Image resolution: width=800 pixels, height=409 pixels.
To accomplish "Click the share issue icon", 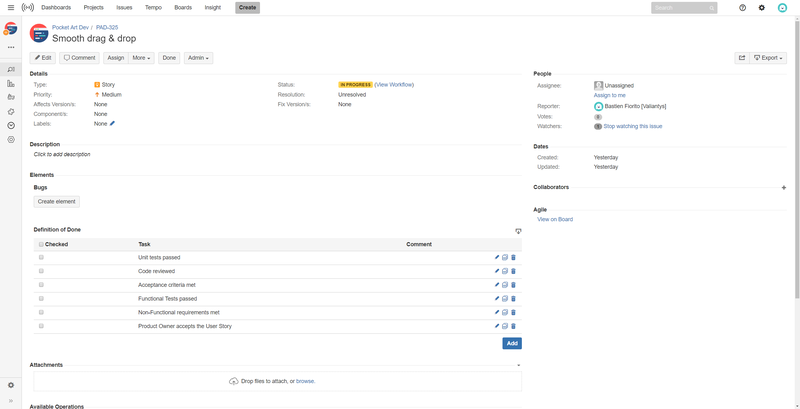I will tap(742, 58).
